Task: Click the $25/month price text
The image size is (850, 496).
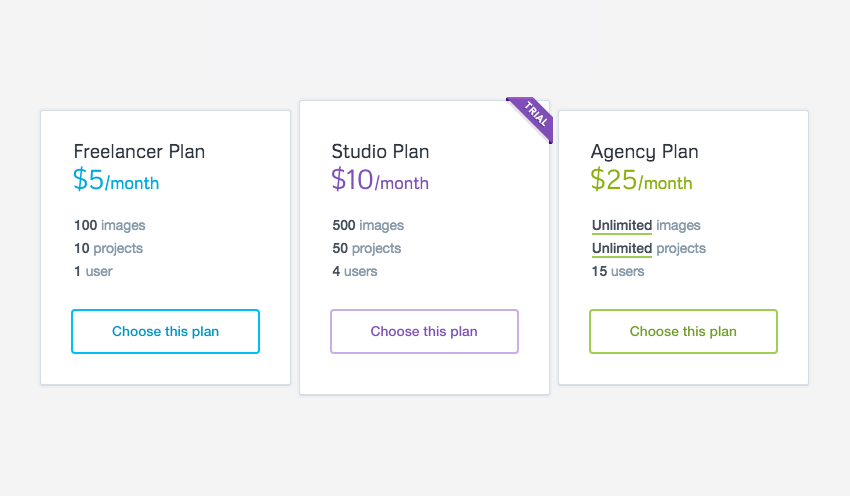Action: point(640,181)
